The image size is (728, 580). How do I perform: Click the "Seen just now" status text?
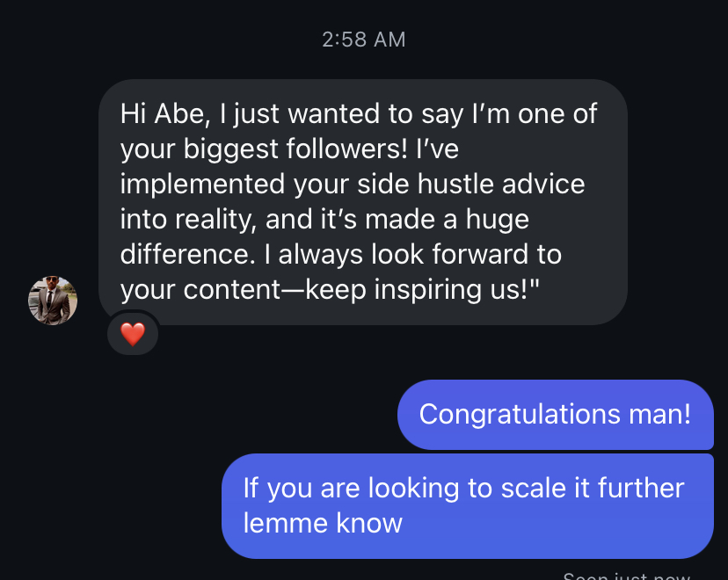coord(626,576)
